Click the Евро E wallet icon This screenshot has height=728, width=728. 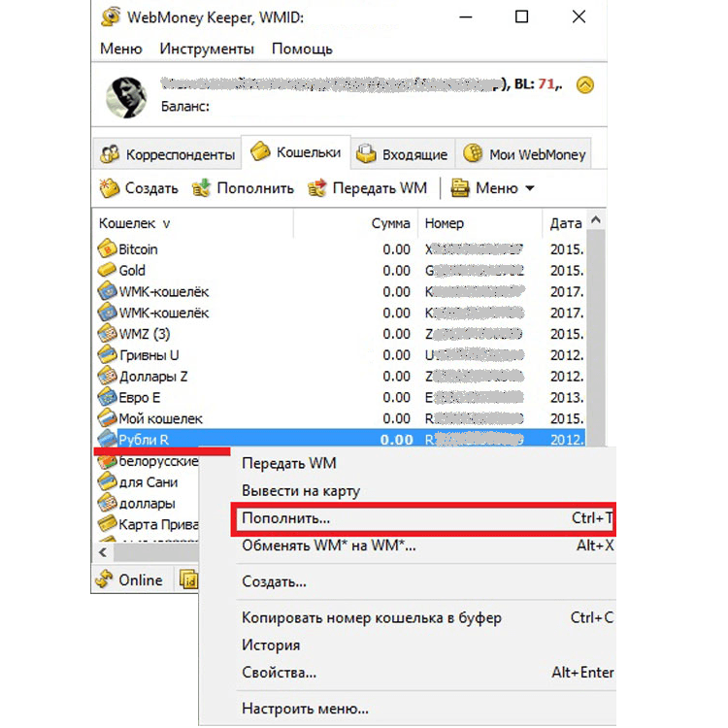(x=107, y=397)
